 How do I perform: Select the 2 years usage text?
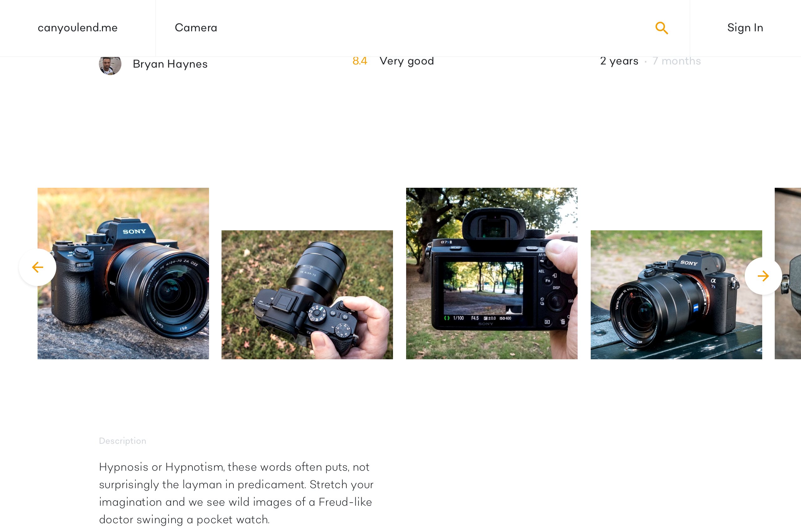pos(619,61)
